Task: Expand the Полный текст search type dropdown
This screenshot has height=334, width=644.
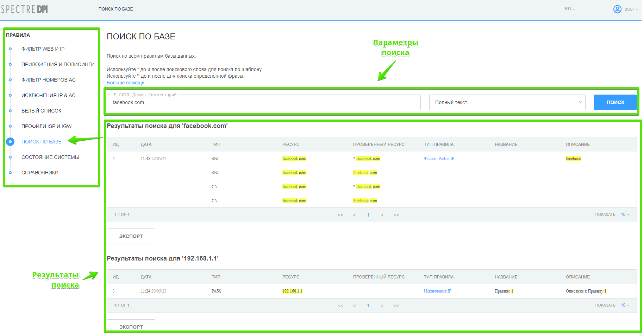Action: [507, 102]
